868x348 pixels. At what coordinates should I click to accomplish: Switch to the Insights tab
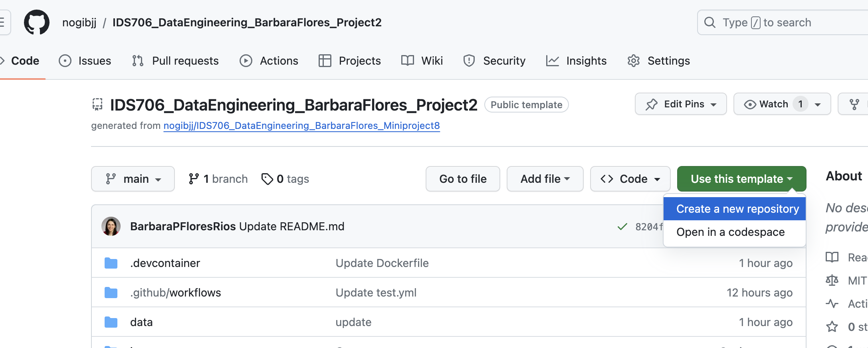[x=576, y=61]
